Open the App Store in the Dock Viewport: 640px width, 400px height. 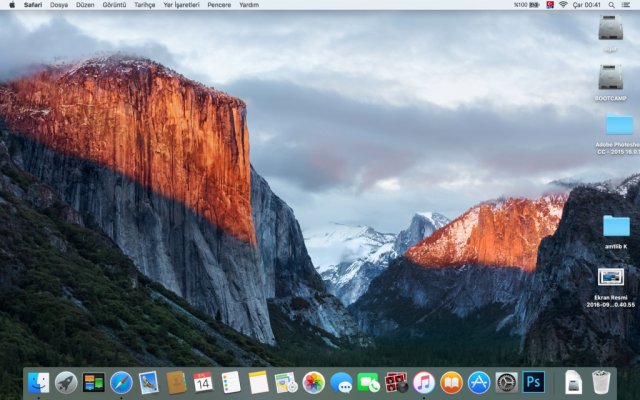point(479,383)
